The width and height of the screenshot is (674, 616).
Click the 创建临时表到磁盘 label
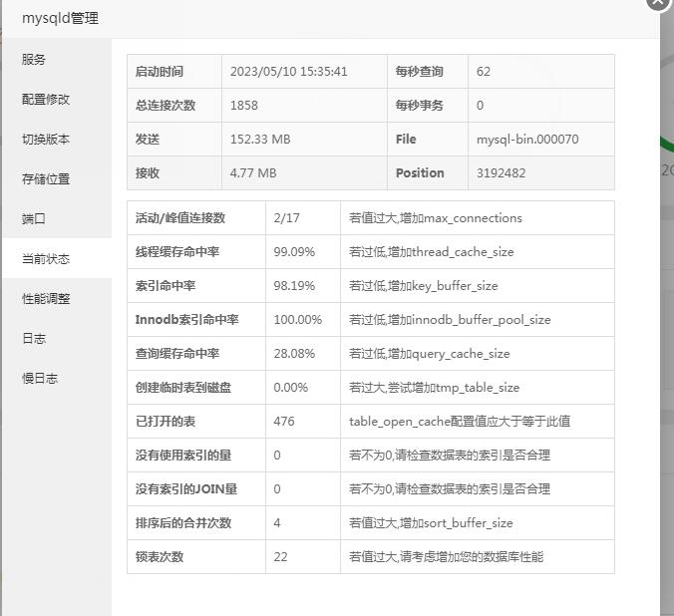click(183, 388)
